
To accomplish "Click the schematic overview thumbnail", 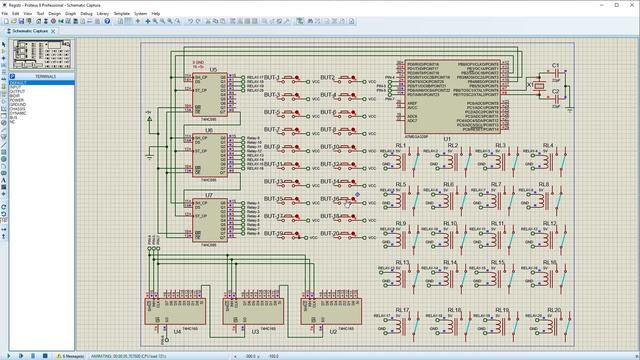I will tap(42, 54).
